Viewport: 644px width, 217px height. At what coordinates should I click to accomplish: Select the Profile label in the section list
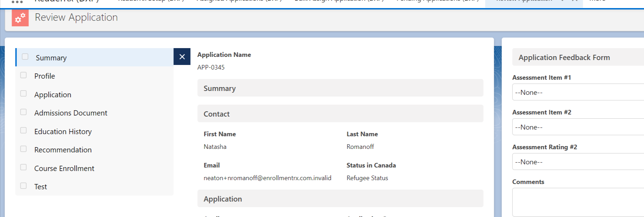(45, 76)
